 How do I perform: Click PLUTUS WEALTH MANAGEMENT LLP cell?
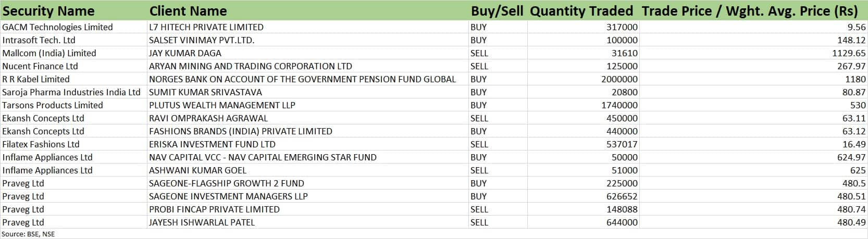pyautogui.click(x=222, y=105)
